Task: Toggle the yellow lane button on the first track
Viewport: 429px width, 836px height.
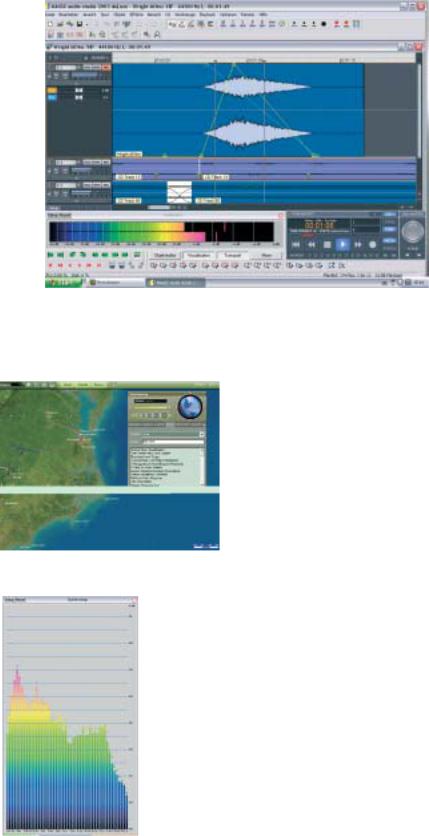Action: pyautogui.click(x=52, y=91)
